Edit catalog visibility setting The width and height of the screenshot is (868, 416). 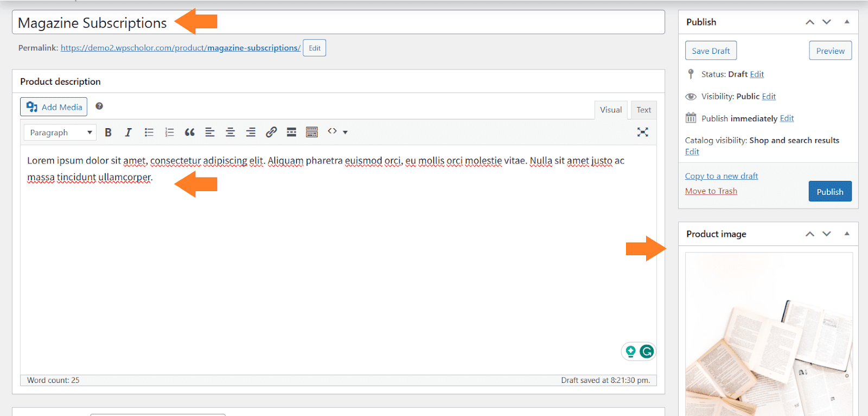pyautogui.click(x=692, y=152)
